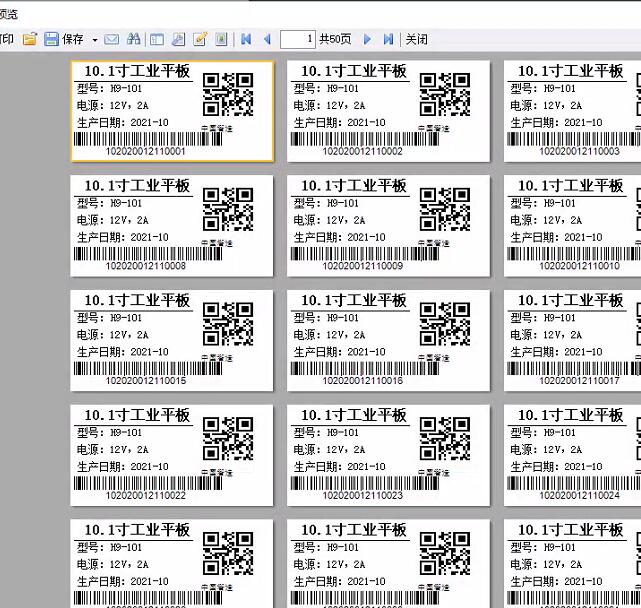
Task: Click the Save (保存) floppy disk icon
Action: (x=51, y=39)
